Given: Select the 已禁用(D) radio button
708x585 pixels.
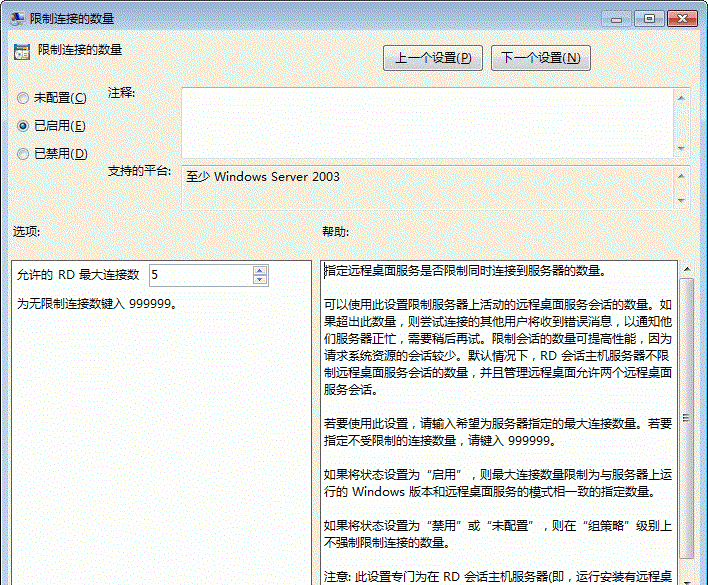Looking at the screenshot, I should click(x=23, y=154).
